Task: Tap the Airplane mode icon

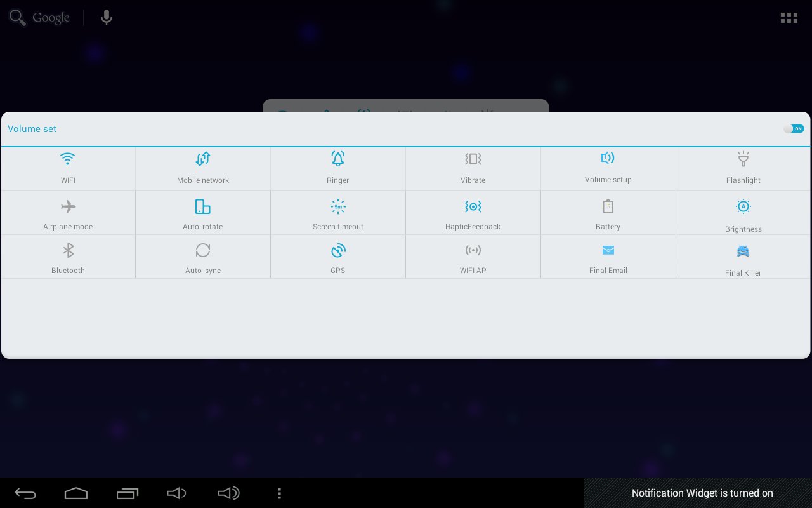Action: (68, 206)
